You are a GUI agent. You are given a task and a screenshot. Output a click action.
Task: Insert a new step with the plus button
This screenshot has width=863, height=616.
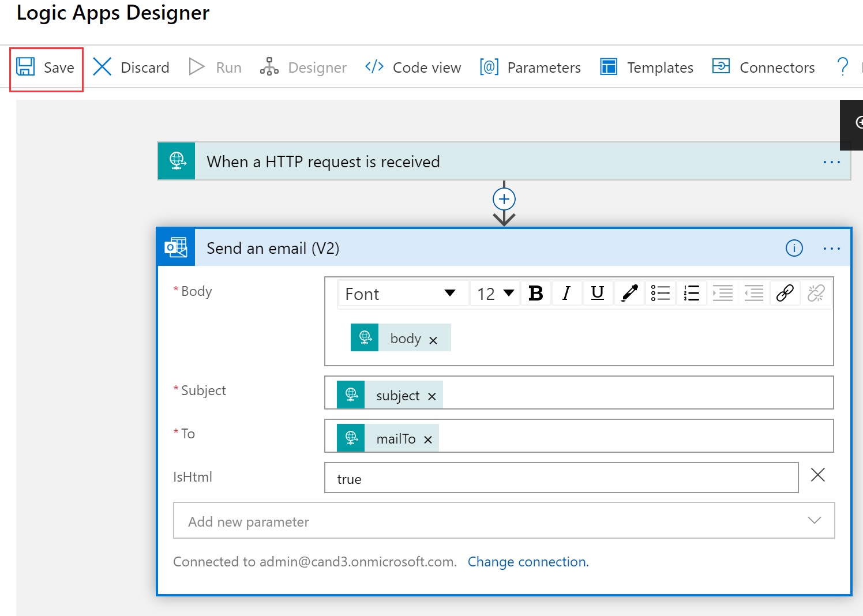(x=504, y=199)
